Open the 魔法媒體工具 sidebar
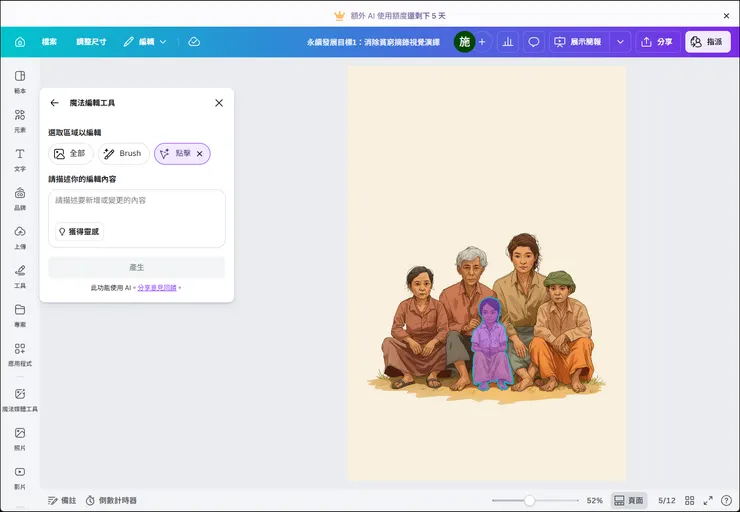740x512 pixels. point(20,400)
